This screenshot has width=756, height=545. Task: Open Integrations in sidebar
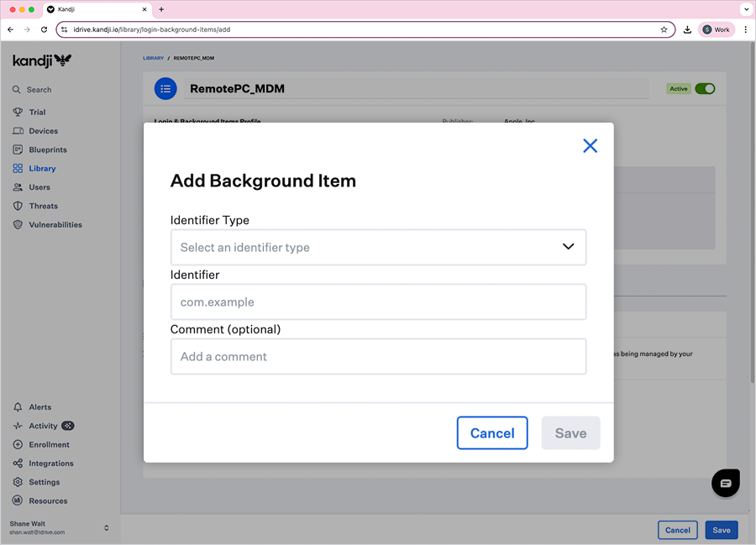pyautogui.click(x=50, y=464)
